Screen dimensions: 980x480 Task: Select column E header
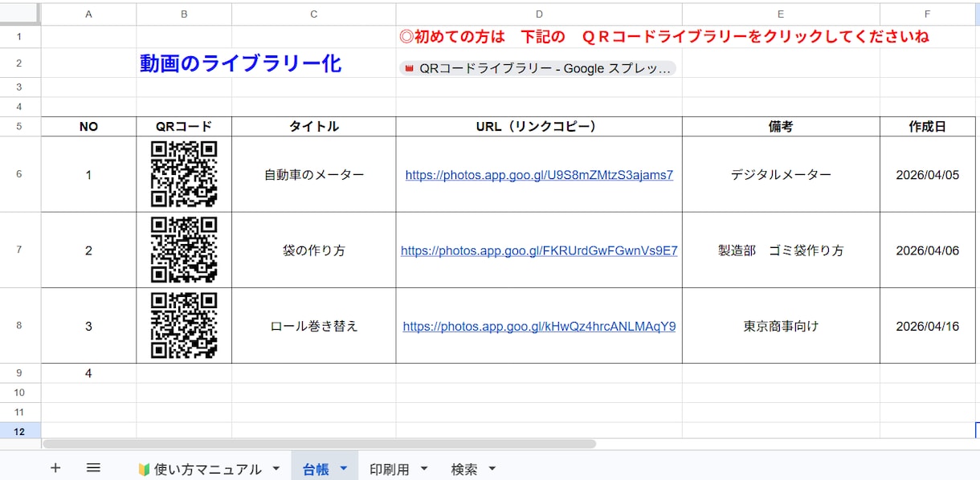781,14
